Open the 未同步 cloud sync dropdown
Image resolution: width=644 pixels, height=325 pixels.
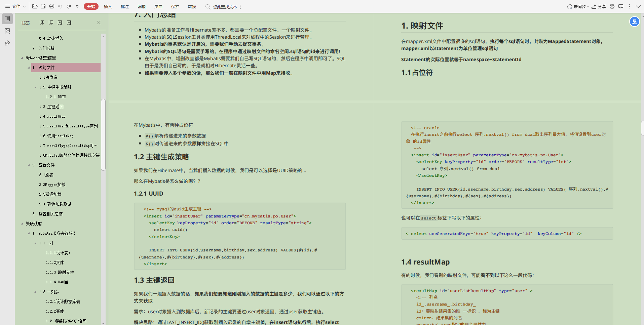coord(578,6)
